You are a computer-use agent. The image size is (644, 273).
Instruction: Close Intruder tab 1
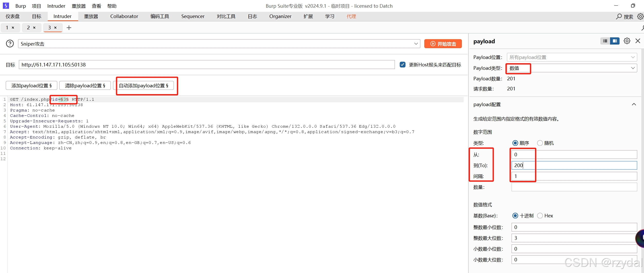pos(13,28)
